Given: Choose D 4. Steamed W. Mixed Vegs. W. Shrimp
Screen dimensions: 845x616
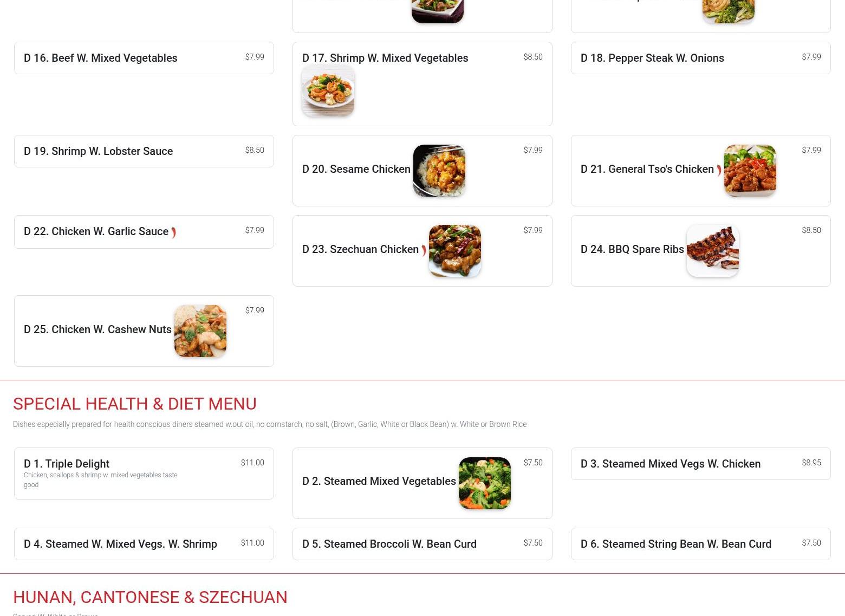Looking at the screenshot, I should pyautogui.click(x=144, y=544).
